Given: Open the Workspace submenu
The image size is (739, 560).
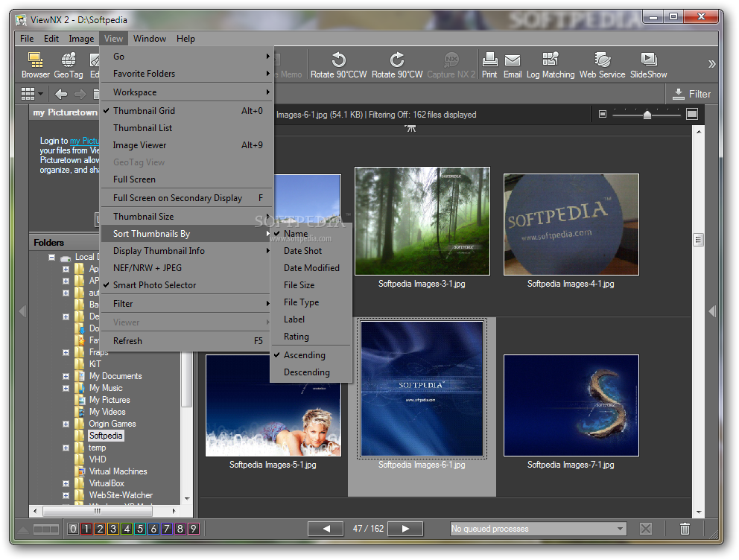Looking at the screenshot, I should point(187,92).
